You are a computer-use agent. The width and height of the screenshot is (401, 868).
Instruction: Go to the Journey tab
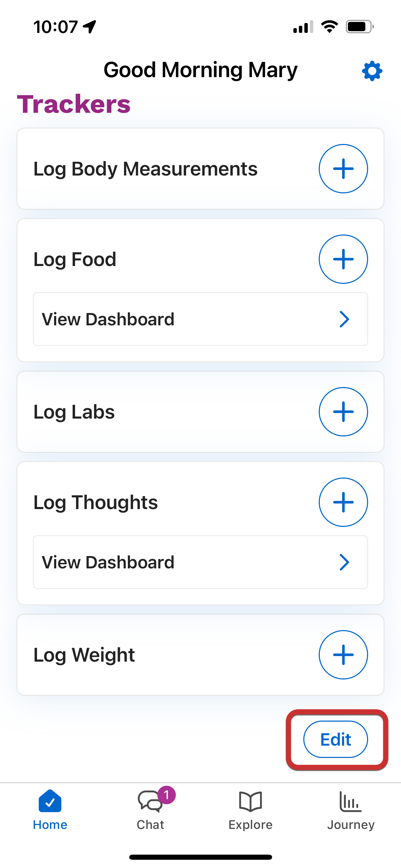pos(351,809)
